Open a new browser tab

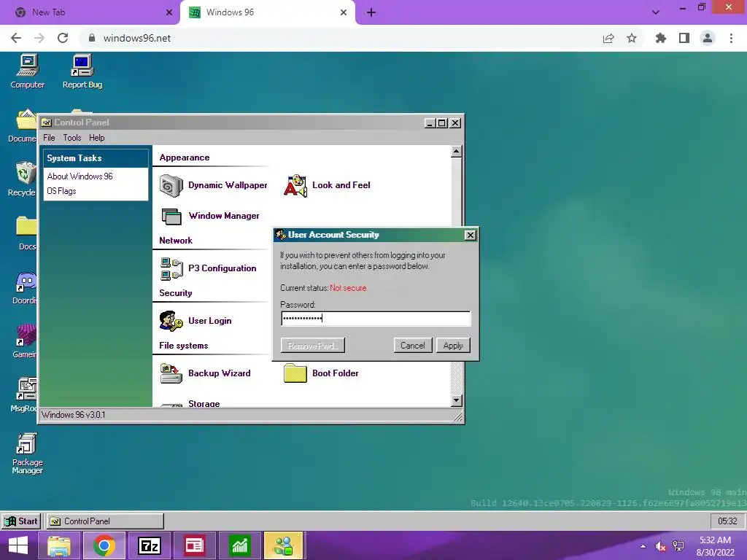[x=371, y=12]
